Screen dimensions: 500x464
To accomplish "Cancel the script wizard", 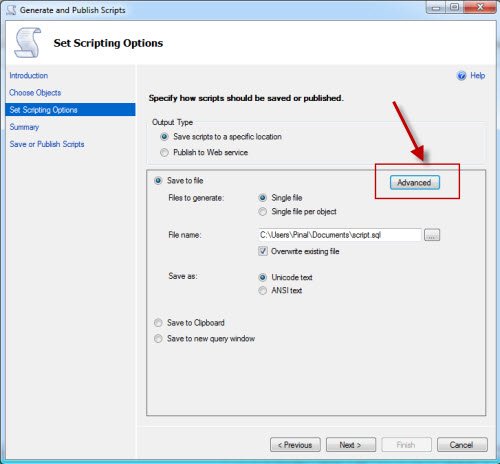I will tap(462, 445).
